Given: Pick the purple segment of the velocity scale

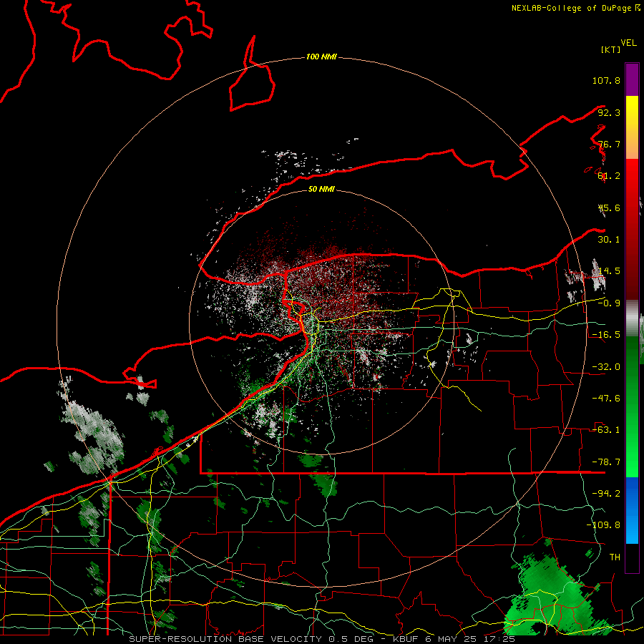Looking at the screenshot, I should click(632, 79).
